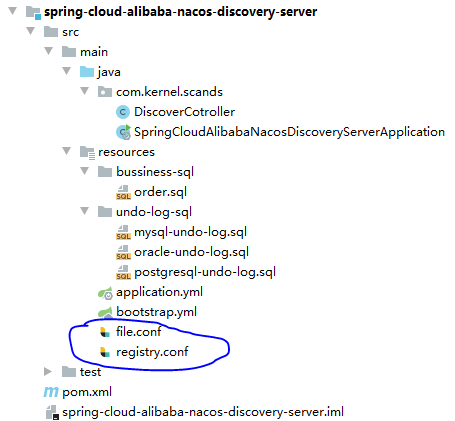Select the test folder label
Viewport: 455px width, 421px height.
(x=90, y=372)
